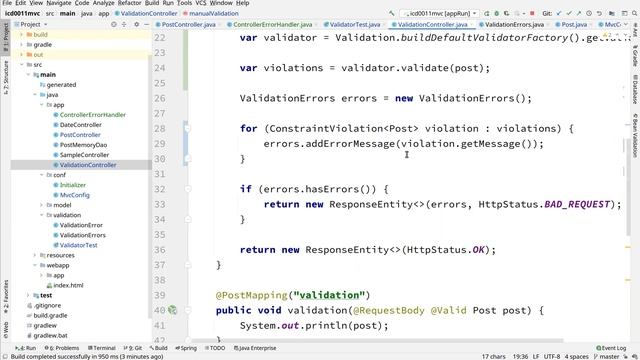Screen dimensions: 640x360
Task: Click Git commit checkmark icon
Action: 569,13
